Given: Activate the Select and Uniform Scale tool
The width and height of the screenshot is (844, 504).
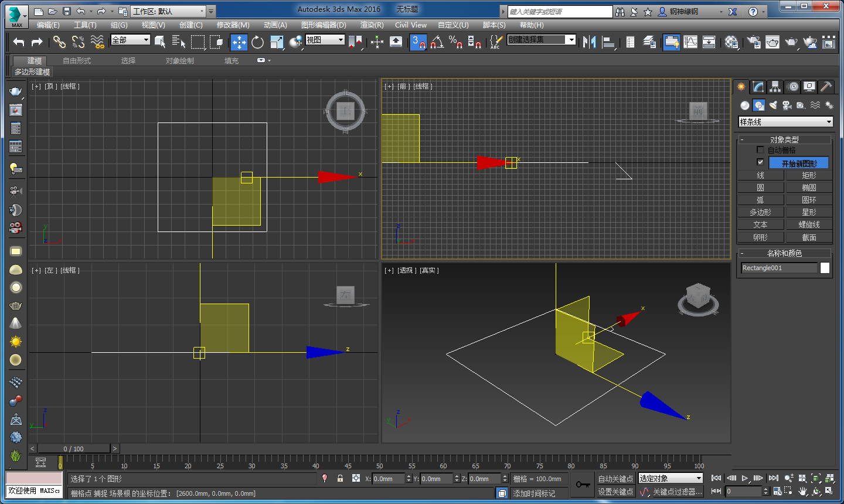Looking at the screenshot, I should (277, 42).
